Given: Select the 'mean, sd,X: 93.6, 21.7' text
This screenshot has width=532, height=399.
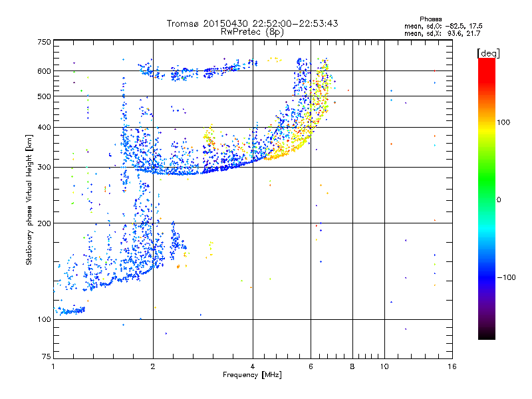Looking at the screenshot, I should 442,33.
